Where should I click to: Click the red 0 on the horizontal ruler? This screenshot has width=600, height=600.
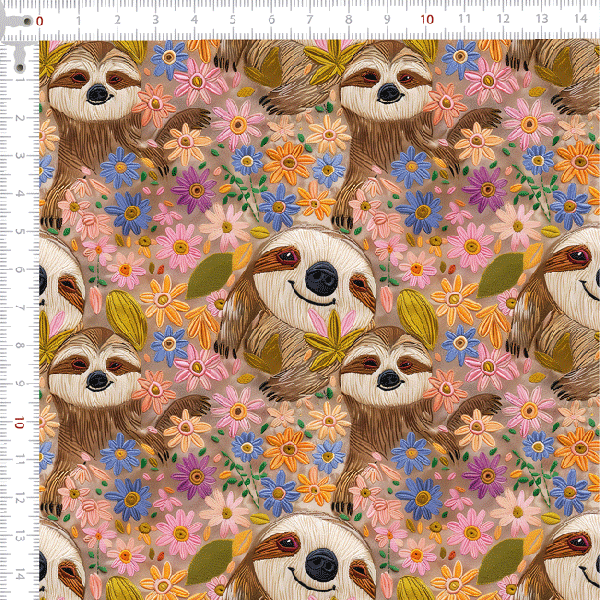click(x=39, y=21)
